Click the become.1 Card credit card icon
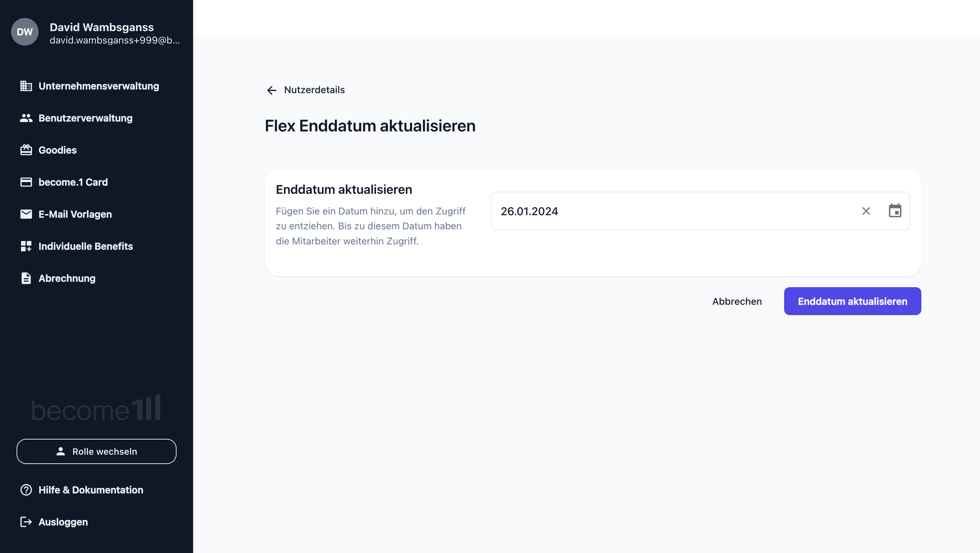The width and height of the screenshot is (980, 553). coord(26,182)
